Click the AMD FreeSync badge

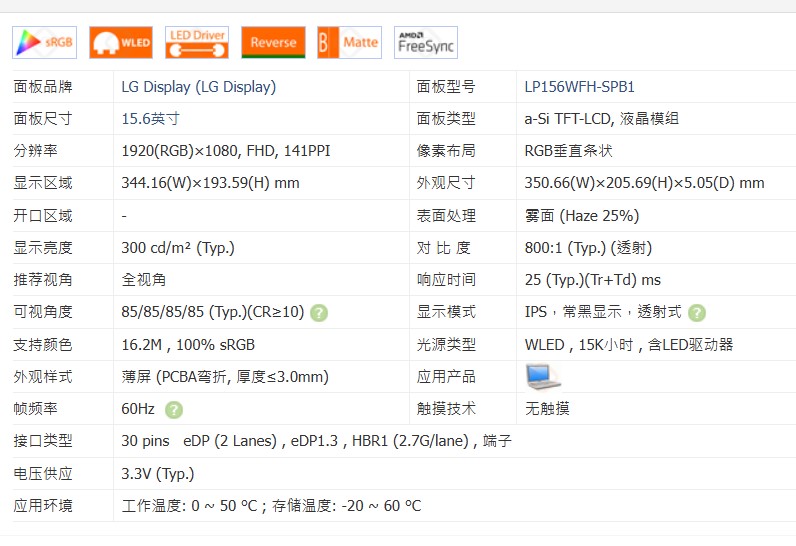426,43
